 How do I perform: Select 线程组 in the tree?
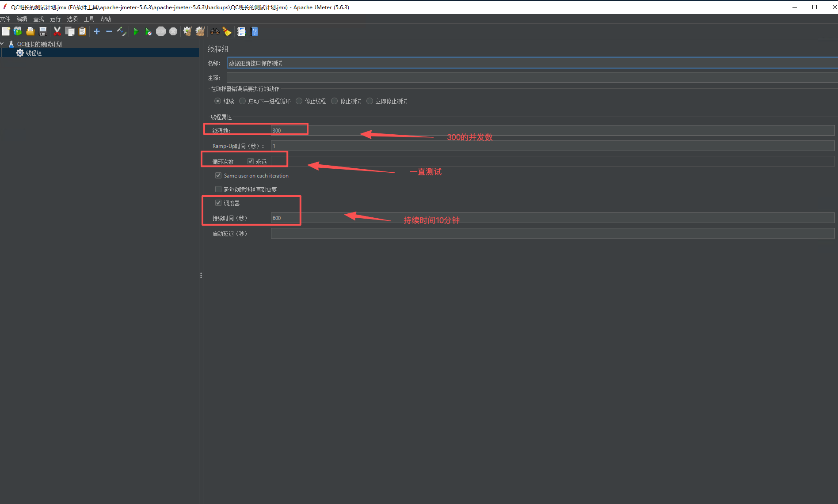coord(34,53)
